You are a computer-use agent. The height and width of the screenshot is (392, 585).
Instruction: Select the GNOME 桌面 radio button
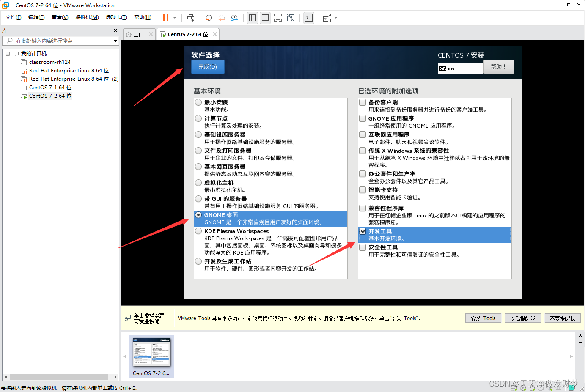coord(198,215)
